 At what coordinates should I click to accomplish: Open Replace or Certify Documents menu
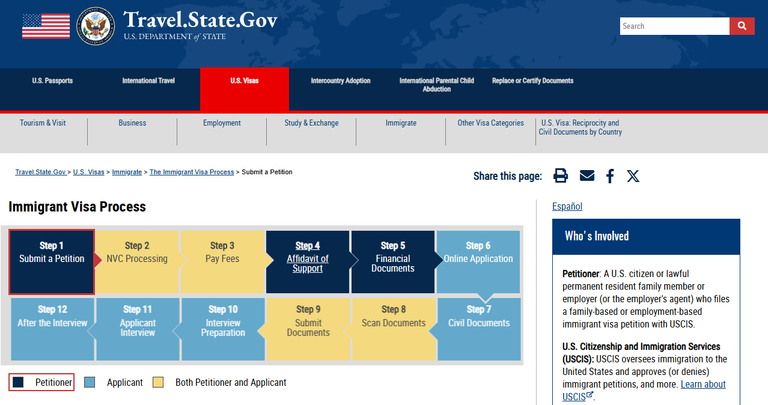[x=532, y=81]
